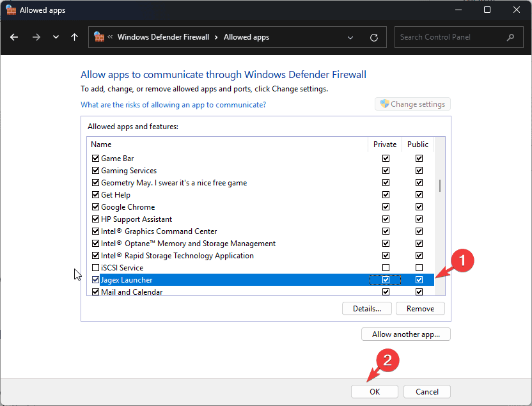Viewport: 532px width, 406px height.
Task: Uncheck the Geometry May checkbox
Action: click(x=96, y=183)
